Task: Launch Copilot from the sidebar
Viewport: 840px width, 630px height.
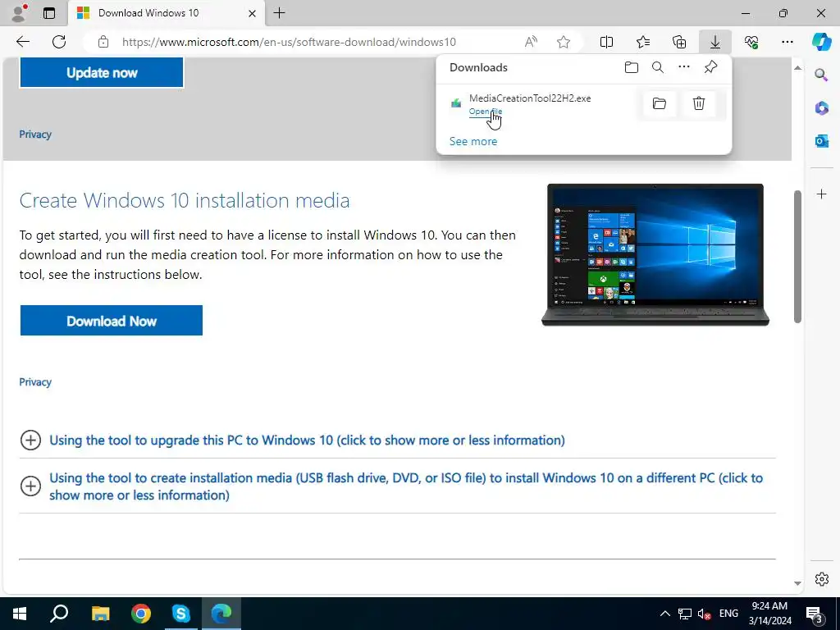Action: (821, 42)
